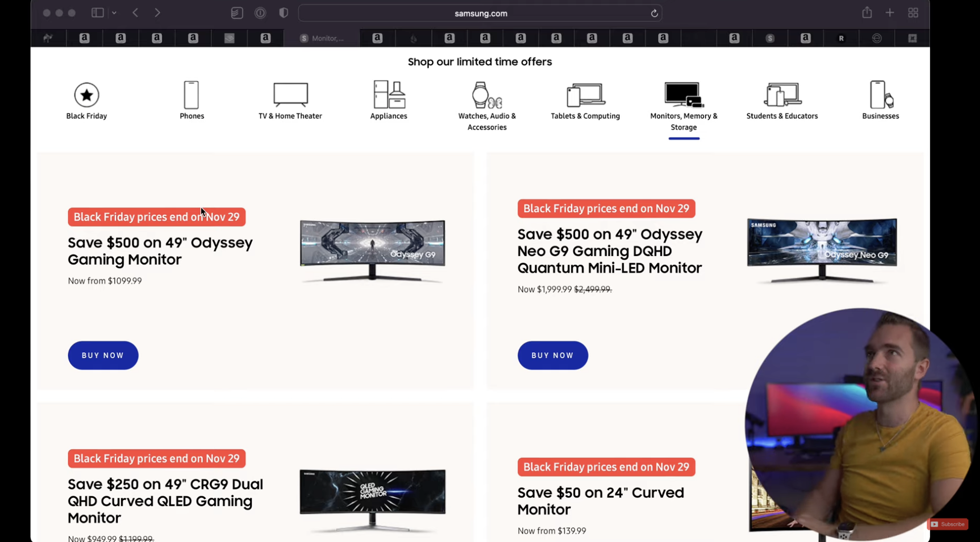Click "Shop our limited time offers" heading
Viewport: 980px width, 542px height.
pos(480,62)
